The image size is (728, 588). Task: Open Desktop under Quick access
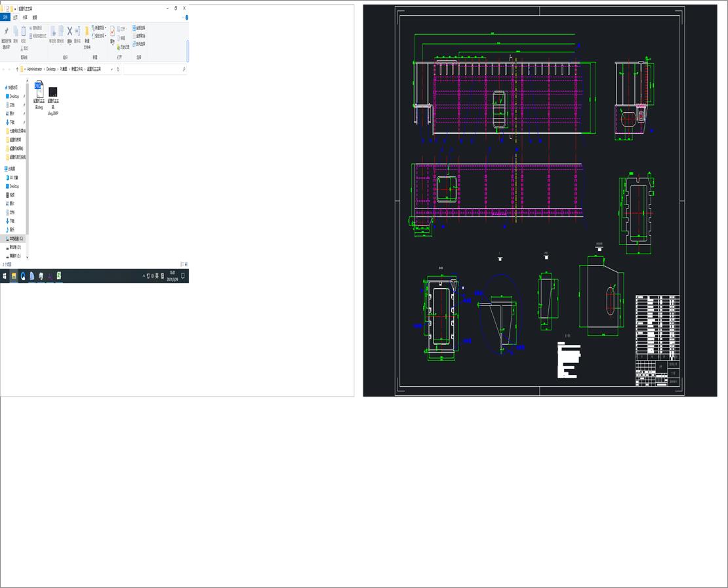pyautogui.click(x=13, y=96)
